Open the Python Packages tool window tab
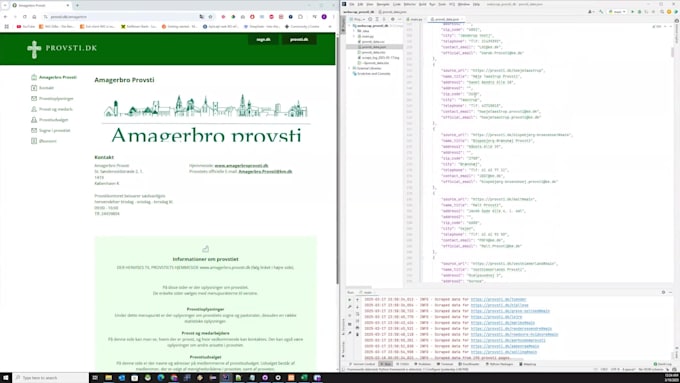The width and height of the screenshot is (680, 383). tap(501, 364)
